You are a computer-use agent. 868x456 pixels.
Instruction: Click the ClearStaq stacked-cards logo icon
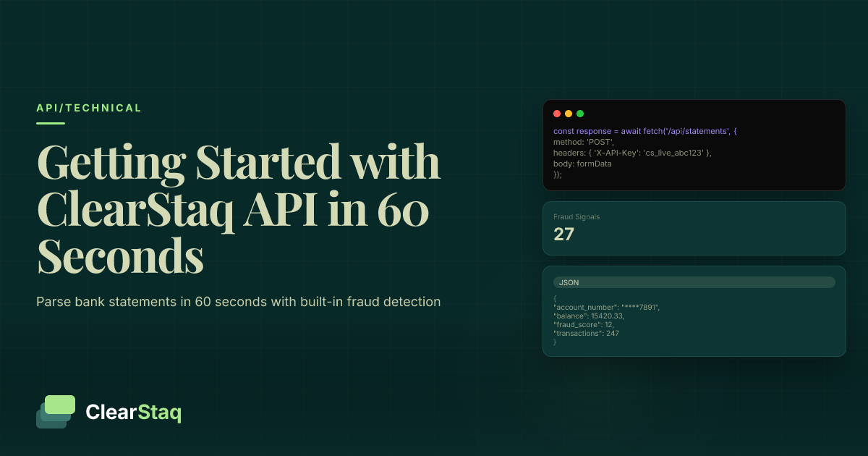click(x=56, y=412)
